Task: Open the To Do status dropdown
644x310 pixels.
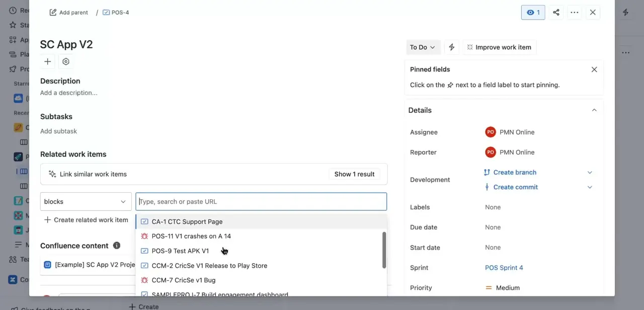Action: (423, 47)
